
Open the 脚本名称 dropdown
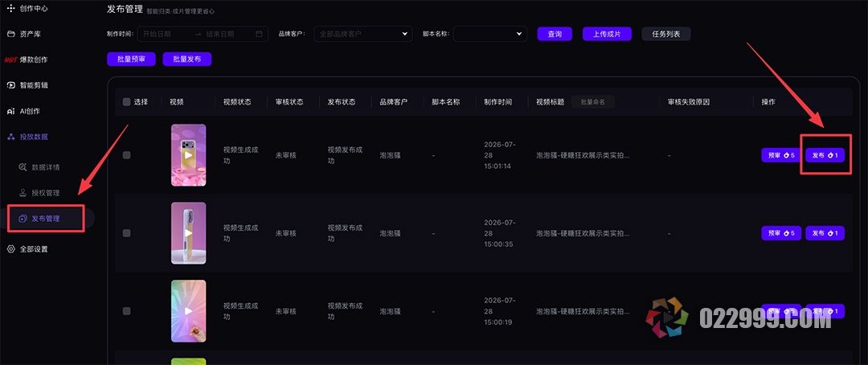coord(490,34)
